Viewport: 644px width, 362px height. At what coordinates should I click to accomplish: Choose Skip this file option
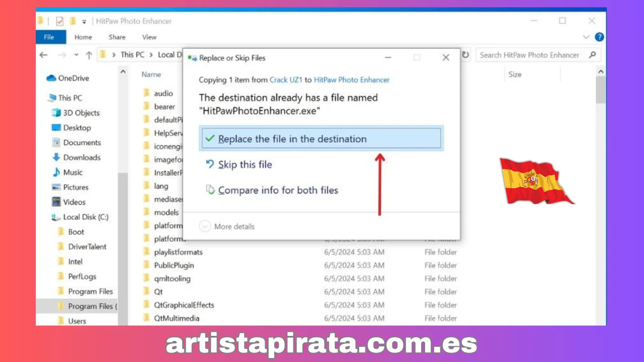(245, 164)
